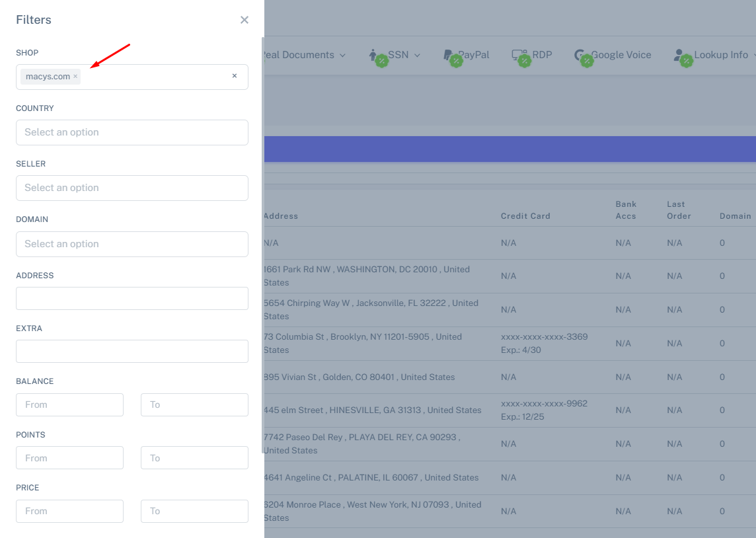The height and width of the screenshot is (538, 756).
Task: Click the Google Voice icon
Action: point(580,55)
